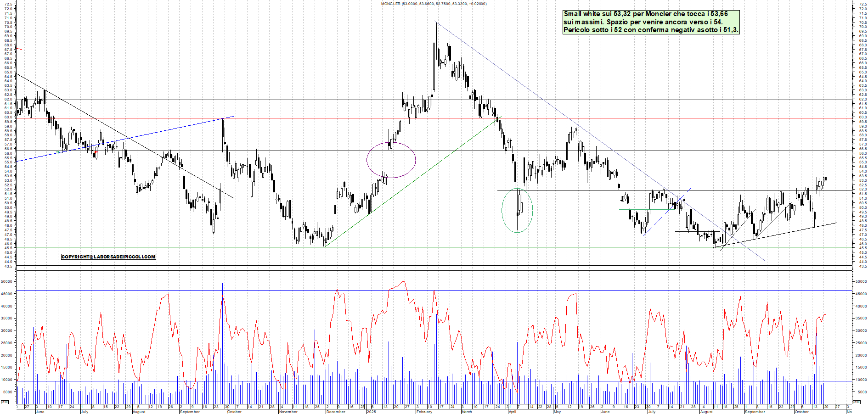The width and height of the screenshot is (868, 414).
Task: Click the May label on time axis
Action: (x=557, y=412)
